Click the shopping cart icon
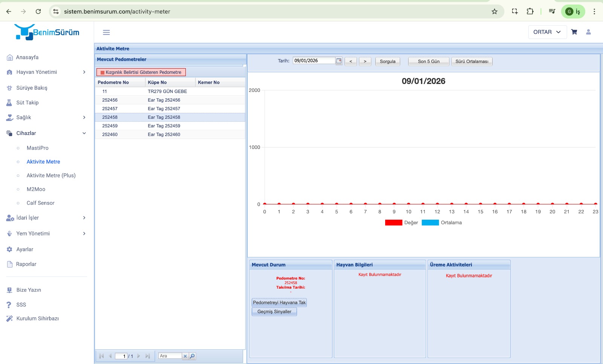Viewport: 603px width, 364px height. click(574, 32)
